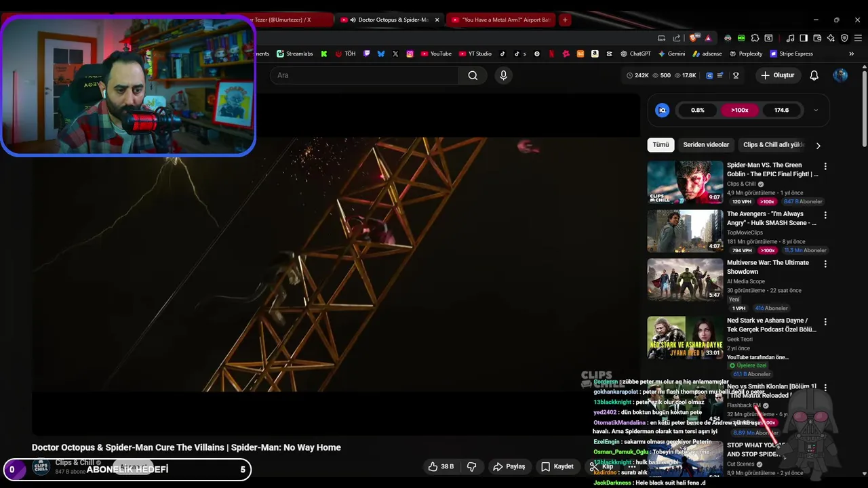This screenshot has width=868, height=488.
Task: Close the Doctor Octopus browser tab
Action: click(x=437, y=20)
